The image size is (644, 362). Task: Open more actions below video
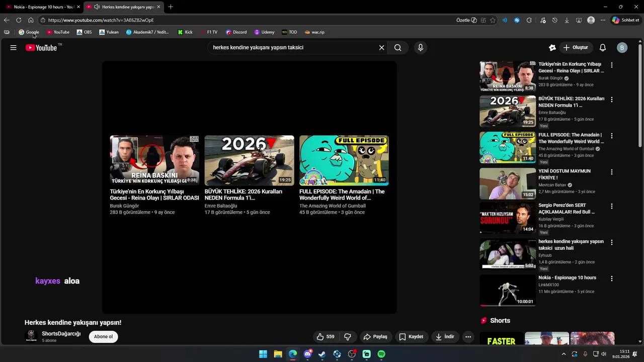click(468, 337)
